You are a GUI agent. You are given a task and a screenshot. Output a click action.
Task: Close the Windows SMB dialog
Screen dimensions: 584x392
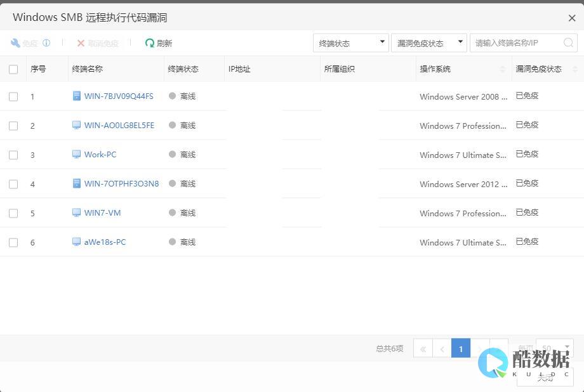[572, 18]
